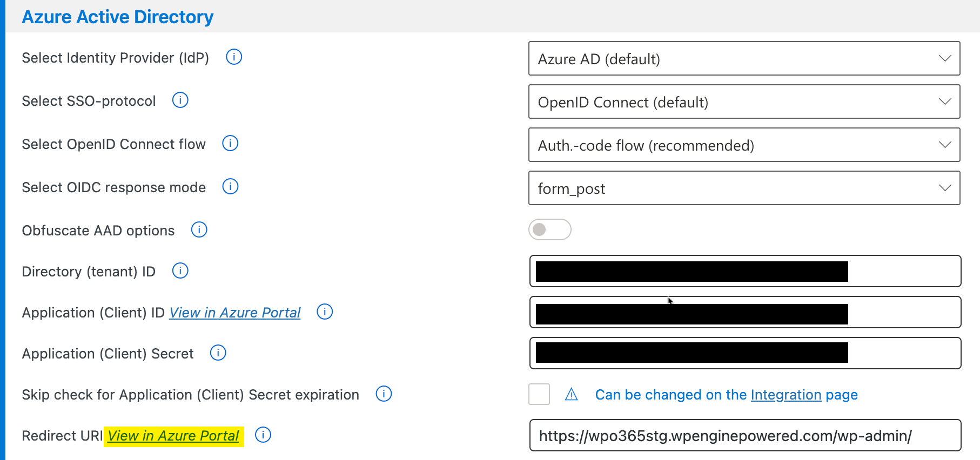The width and height of the screenshot is (980, 460).
Task: Open info icon for Select OpenID Connect flow
Action: pos(230,143)
